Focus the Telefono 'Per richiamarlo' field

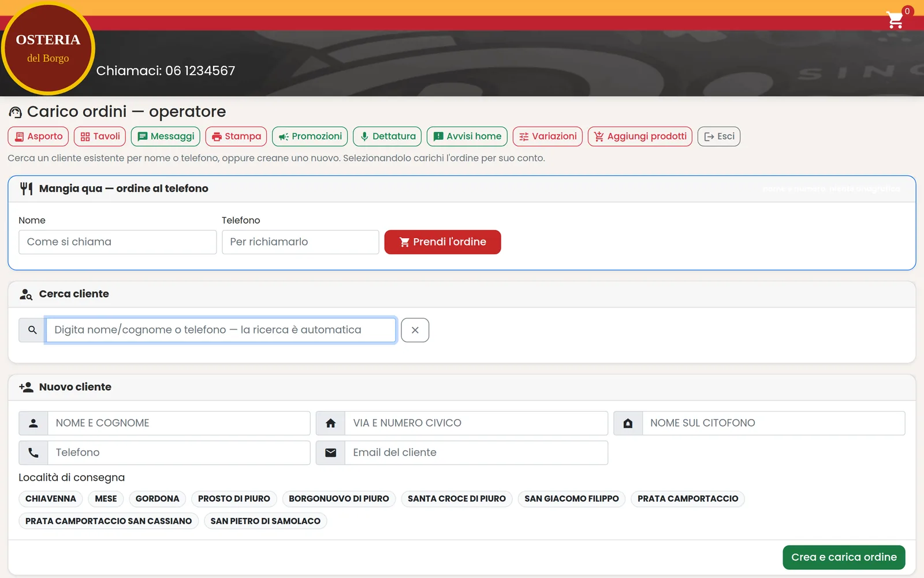(x=300, y=242)
